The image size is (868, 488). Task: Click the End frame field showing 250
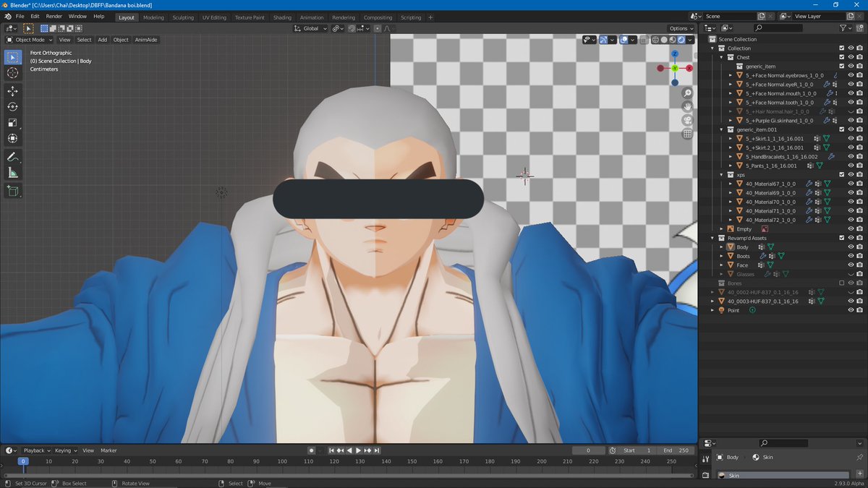[676, 450]
